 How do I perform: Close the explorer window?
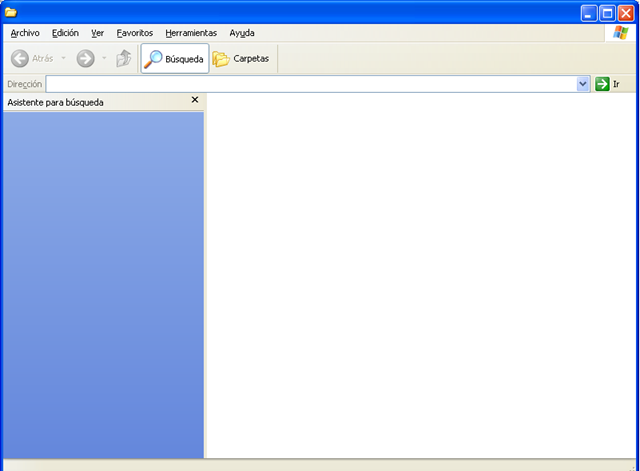pyautogui.click(x=626, y=13)
